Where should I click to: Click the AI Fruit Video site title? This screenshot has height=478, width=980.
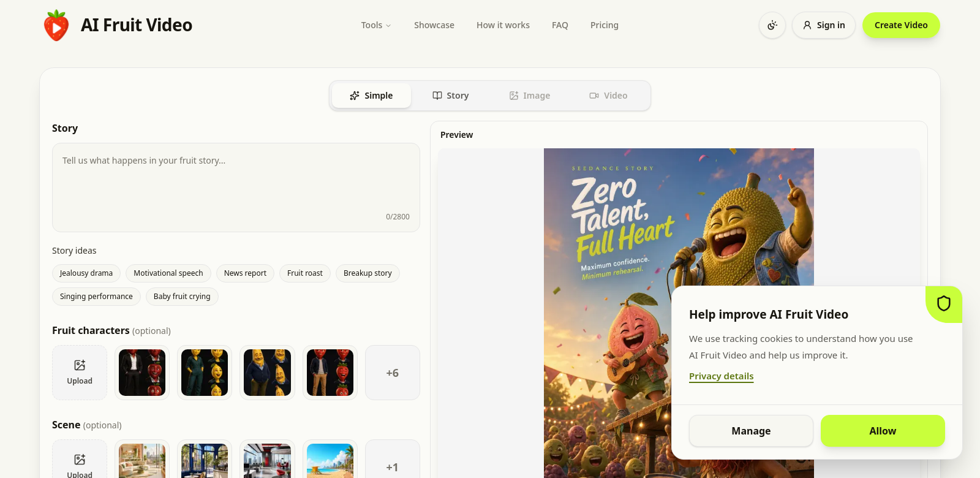click(x=137, y=25)
